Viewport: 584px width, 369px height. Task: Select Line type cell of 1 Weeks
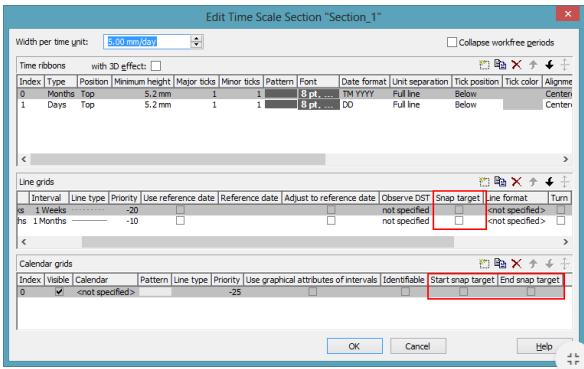pyautogui.click(x=89, y=210)
